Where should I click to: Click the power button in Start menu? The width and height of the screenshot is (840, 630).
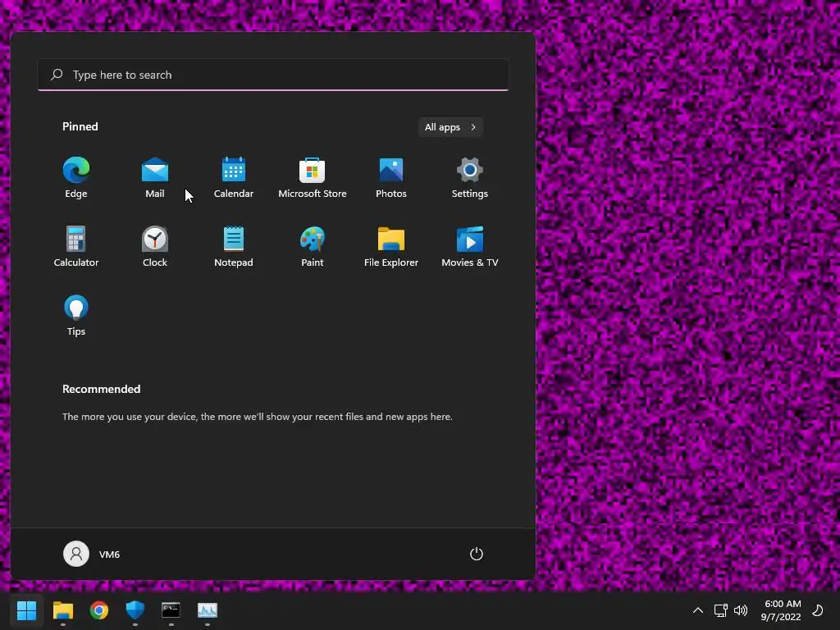click(x=477, y=554)
